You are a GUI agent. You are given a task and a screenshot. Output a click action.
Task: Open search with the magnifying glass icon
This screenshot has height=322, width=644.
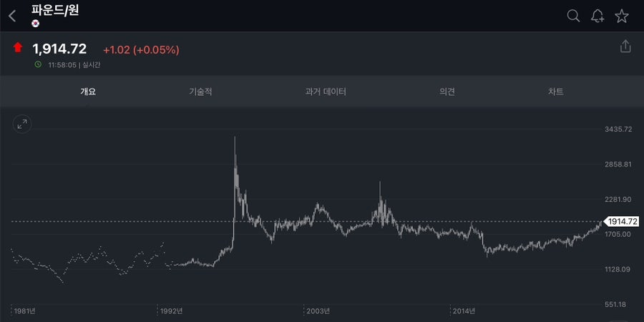click(573, 16)
